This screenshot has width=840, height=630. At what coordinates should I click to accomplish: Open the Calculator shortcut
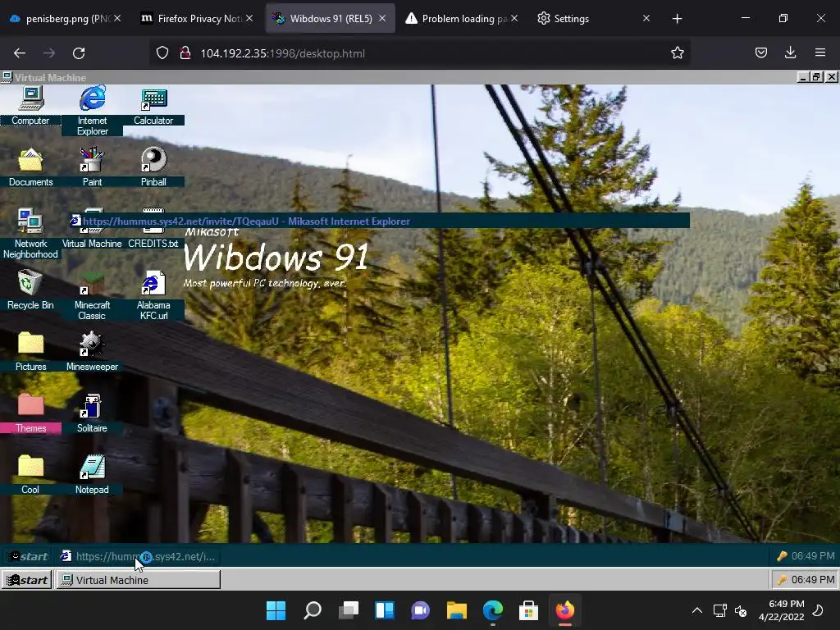click(x=153, y=106)
